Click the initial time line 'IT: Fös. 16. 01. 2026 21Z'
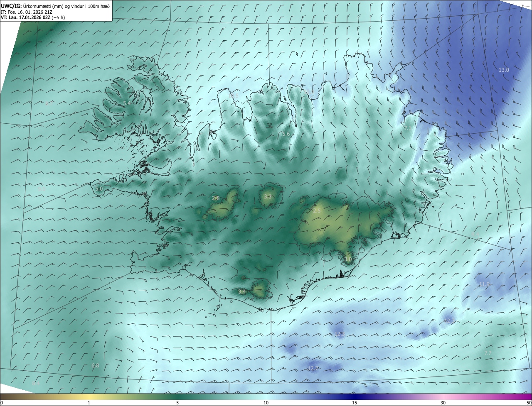The image size is (532, 406). (26, 12)
